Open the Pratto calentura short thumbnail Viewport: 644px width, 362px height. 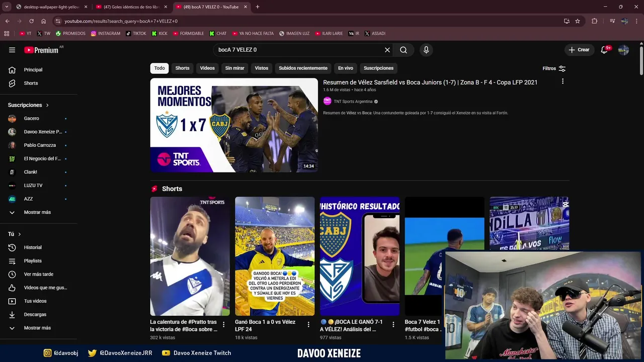coord(190,256)
